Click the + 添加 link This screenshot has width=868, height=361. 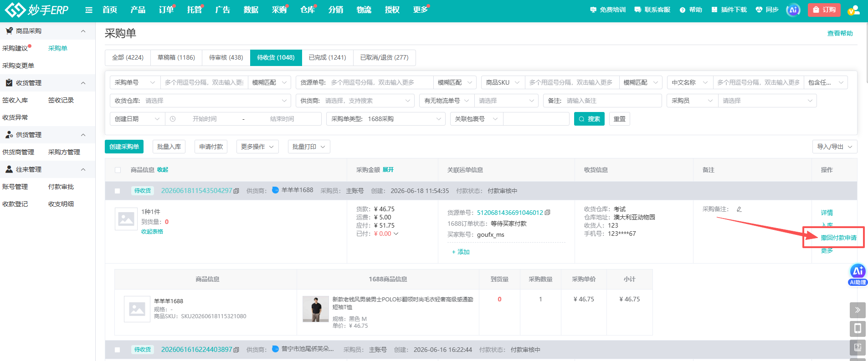coord(461,252)
